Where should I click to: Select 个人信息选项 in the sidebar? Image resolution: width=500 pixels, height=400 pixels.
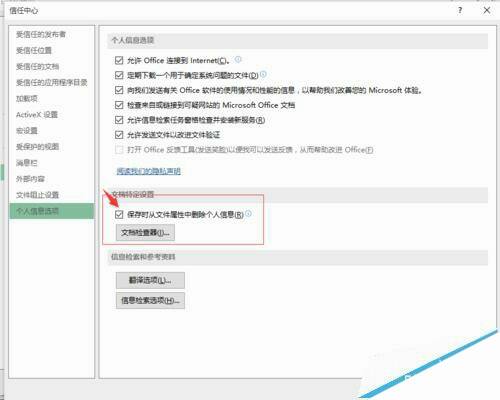52,211
